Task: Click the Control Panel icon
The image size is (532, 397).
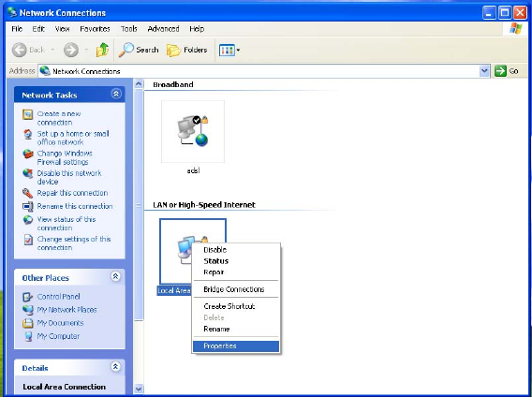Action: tap(27, 297)
